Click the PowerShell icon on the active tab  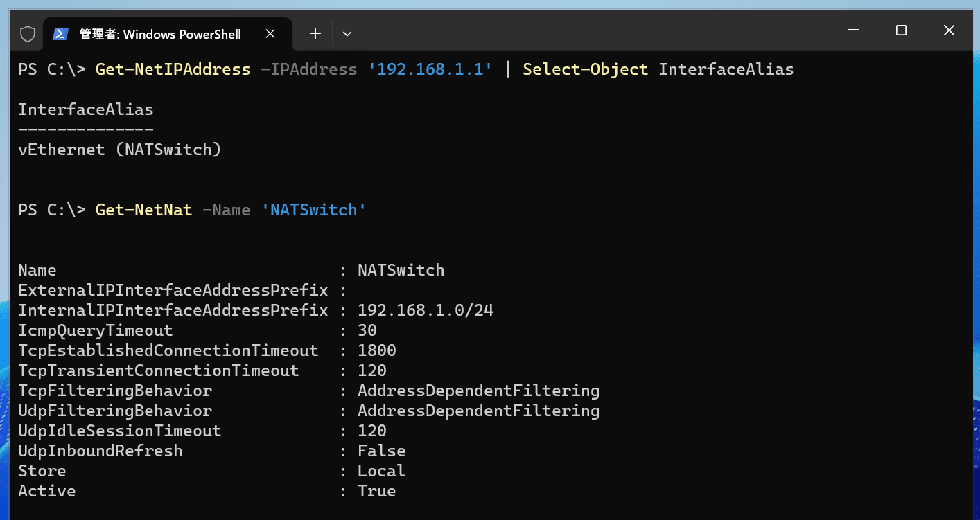tap(61, 33)
